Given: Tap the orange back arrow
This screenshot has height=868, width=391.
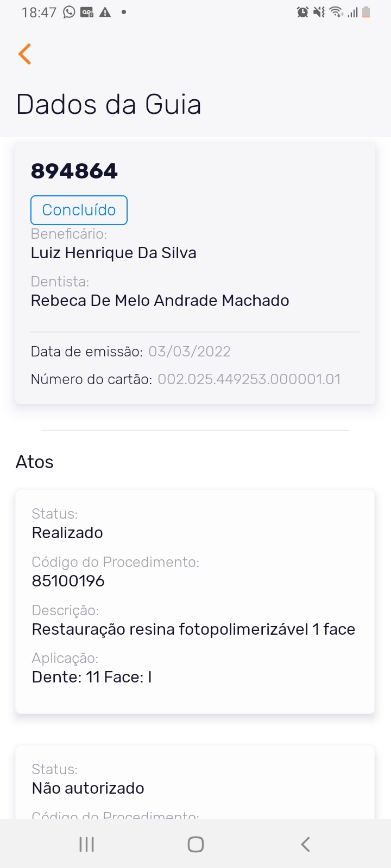Looking at the screenshot, I should 24,54.
